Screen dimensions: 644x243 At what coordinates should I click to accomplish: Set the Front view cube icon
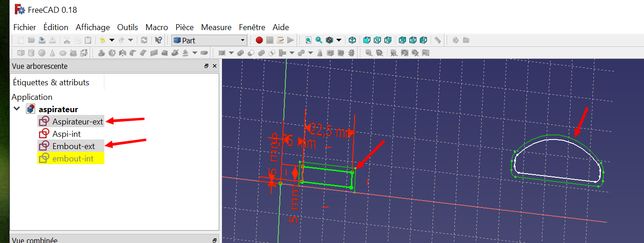click(x=366, y=40)
